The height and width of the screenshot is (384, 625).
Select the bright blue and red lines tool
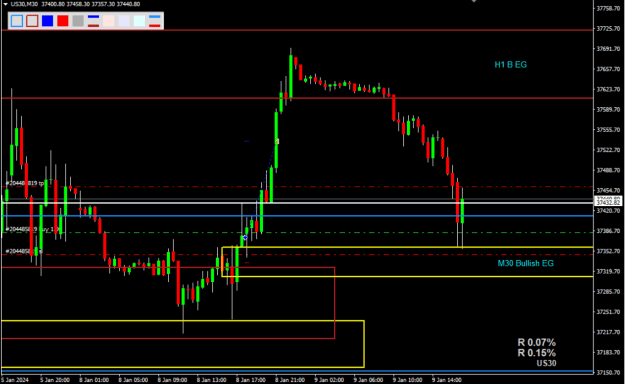(x=155, y=21)
